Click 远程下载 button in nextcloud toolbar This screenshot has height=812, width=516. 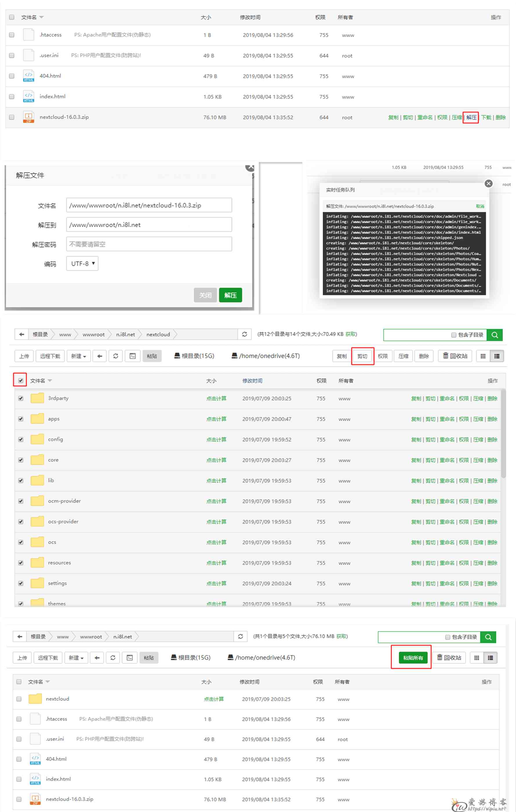click(x=50, y=356)
